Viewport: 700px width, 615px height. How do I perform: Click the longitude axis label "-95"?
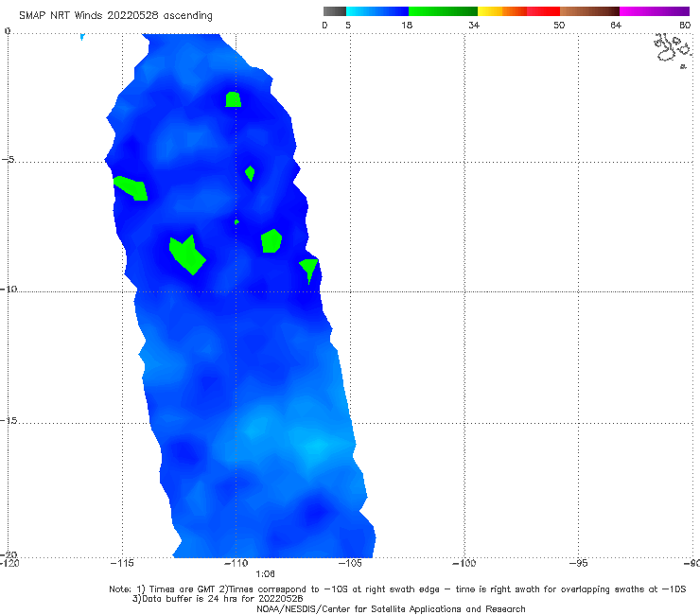tap(578, 563)
